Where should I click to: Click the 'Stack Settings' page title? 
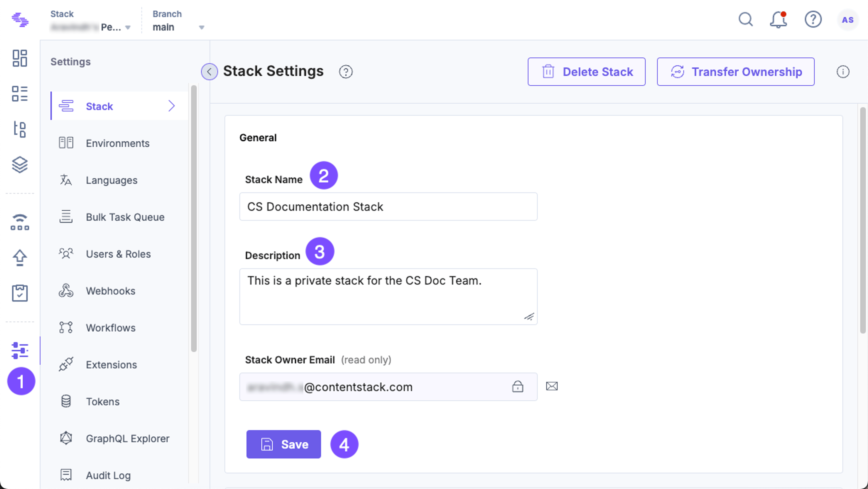[x=273, y=71]
